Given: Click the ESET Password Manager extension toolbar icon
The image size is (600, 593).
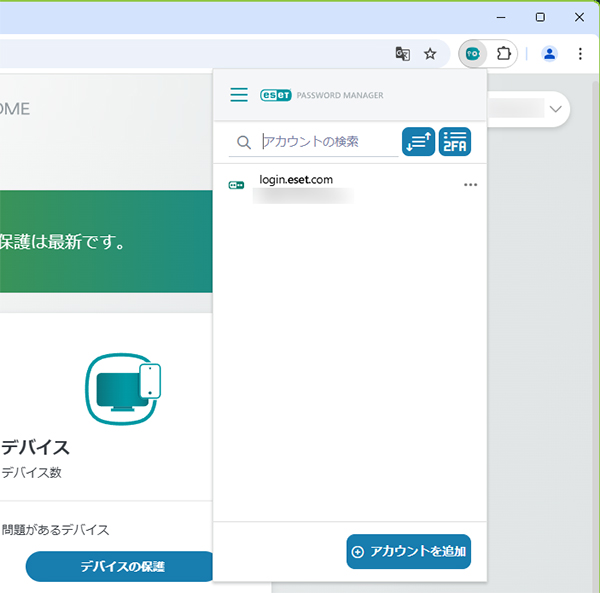Looking at the screenshot, I should coord(473,54).
